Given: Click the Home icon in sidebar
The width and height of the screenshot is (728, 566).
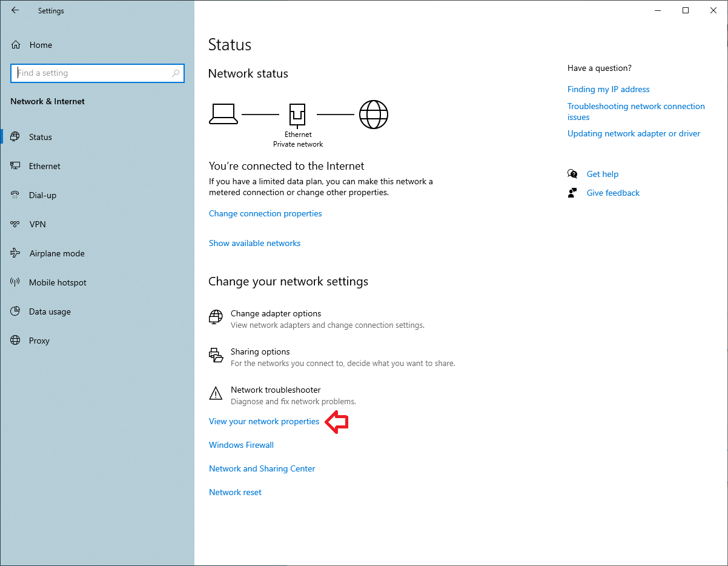Looking at the screenshot, I should click(x=16, y=45).
